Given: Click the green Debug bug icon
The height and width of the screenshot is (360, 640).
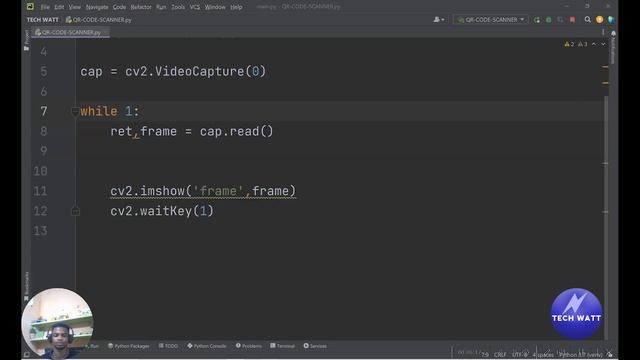Looking at the screenshot, I should (549, 20).
